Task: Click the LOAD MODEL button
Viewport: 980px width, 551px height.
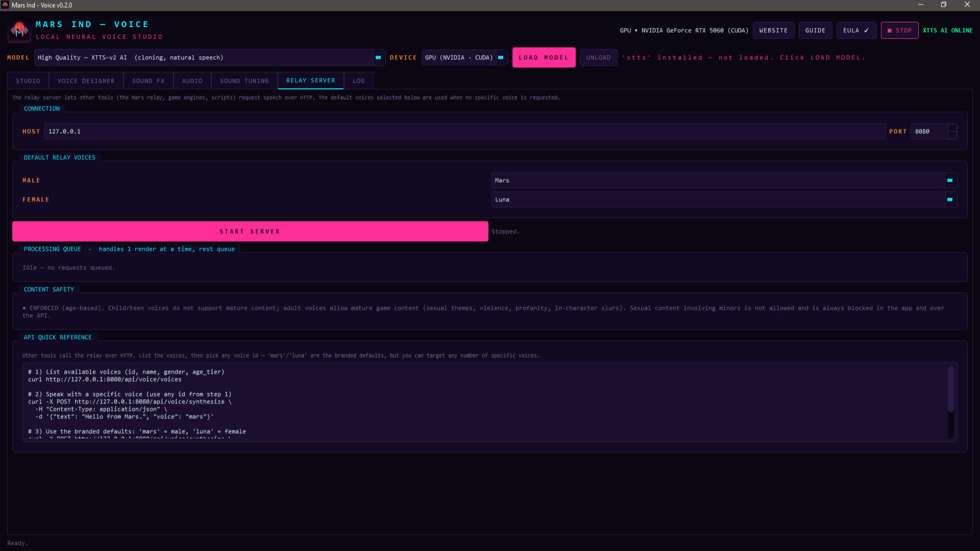Action: 544,58
